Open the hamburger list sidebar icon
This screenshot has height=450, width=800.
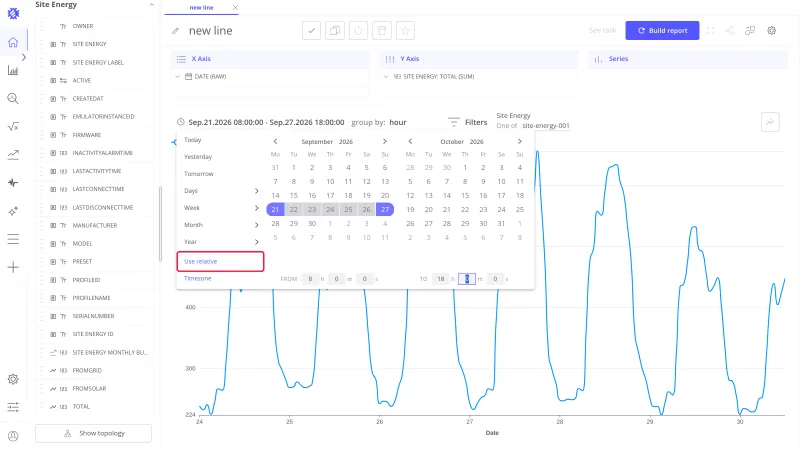pyautogui.click(x=13, y=239)
